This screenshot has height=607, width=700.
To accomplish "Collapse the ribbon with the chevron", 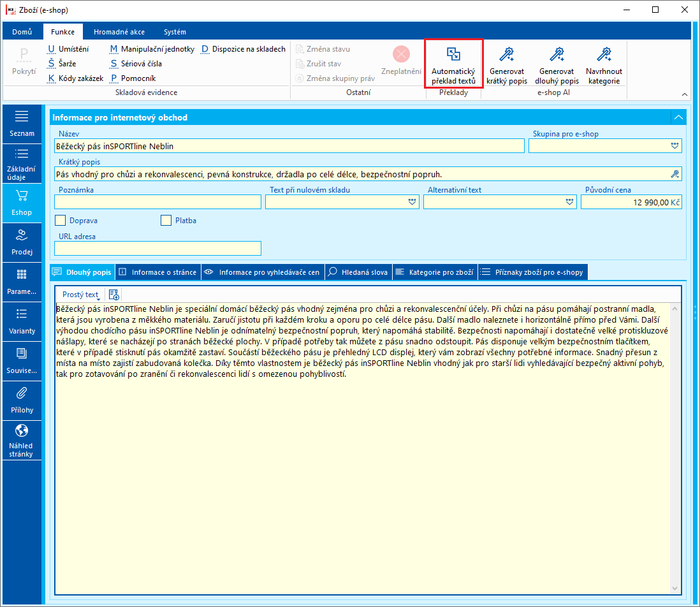I will click(684, 94).
